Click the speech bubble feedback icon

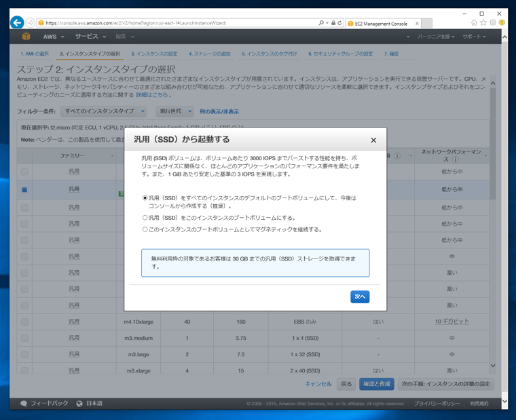[24, 404]
